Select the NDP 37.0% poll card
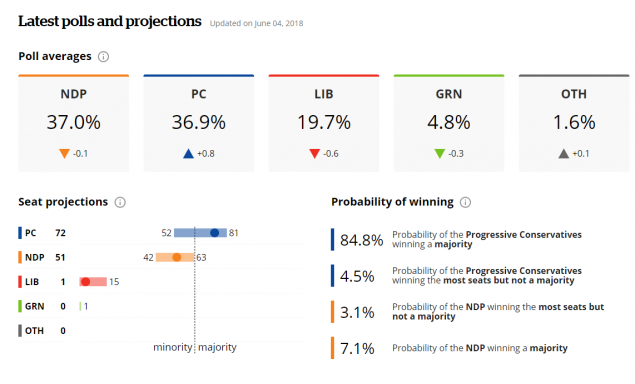635x384 pixels. click(74, 123)
